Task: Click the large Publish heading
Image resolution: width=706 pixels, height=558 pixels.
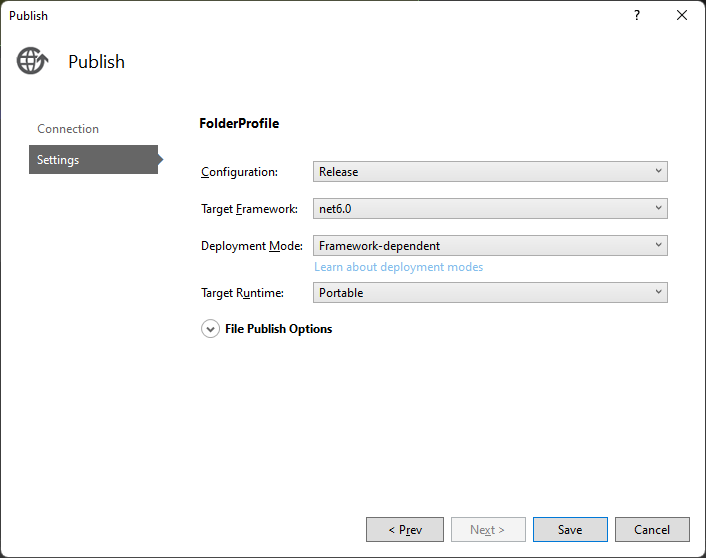Action: 96,62
